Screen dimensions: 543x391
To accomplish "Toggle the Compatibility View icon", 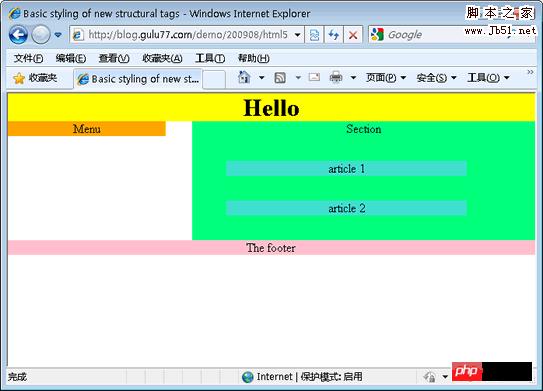I will [x=314, y=35].
